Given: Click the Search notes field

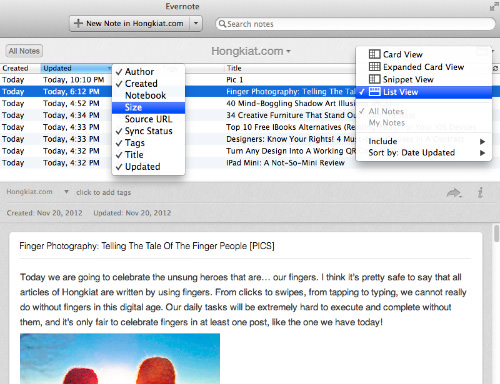Looking at the screenshot, I should pyautogui.click(x=355, y=24).
